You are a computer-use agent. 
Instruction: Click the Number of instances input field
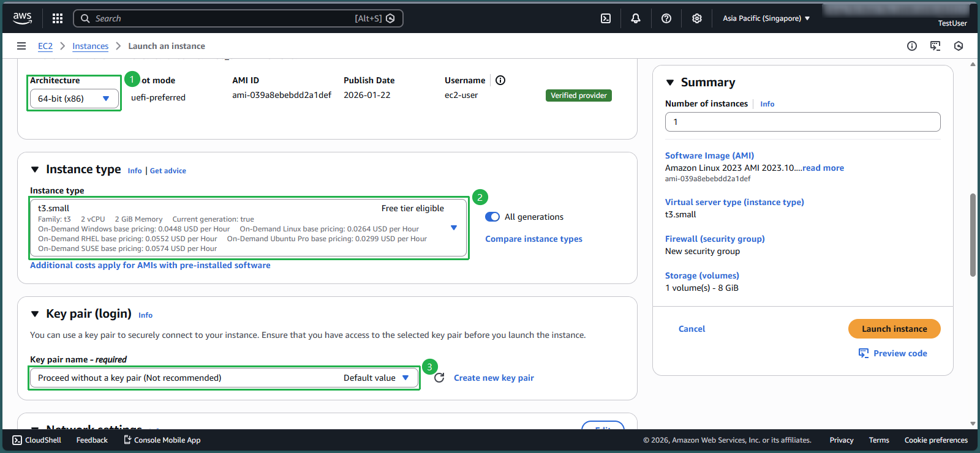click(802, 122)
